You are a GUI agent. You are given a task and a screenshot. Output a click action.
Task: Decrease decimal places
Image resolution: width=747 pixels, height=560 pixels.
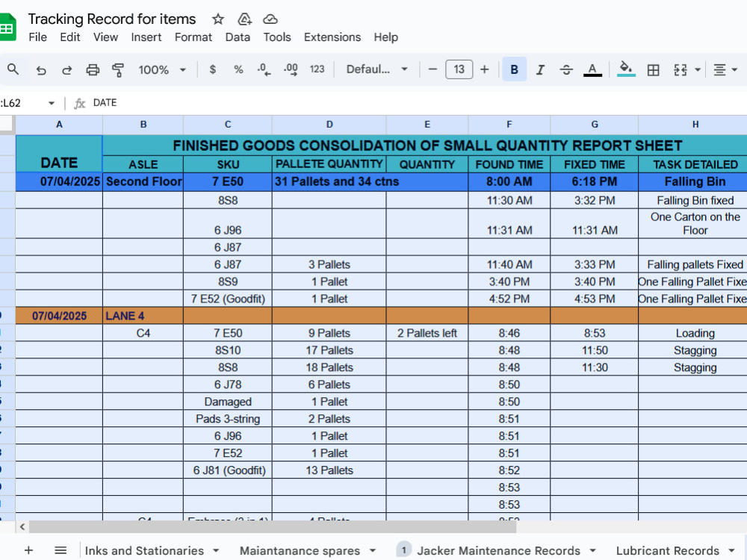(264, 69)
